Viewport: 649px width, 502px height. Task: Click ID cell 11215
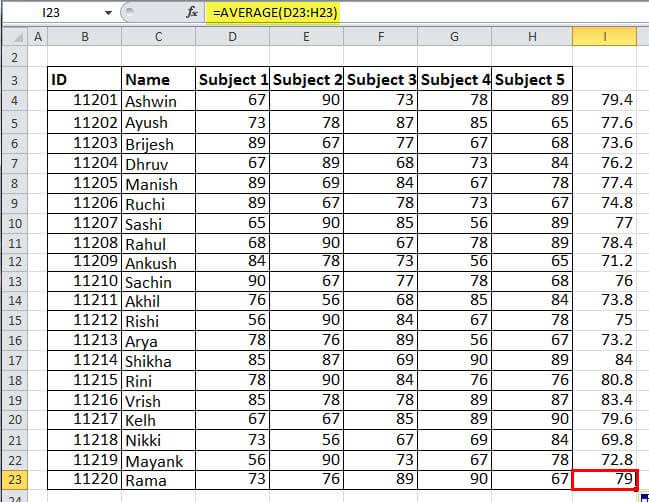click(84, 380)
